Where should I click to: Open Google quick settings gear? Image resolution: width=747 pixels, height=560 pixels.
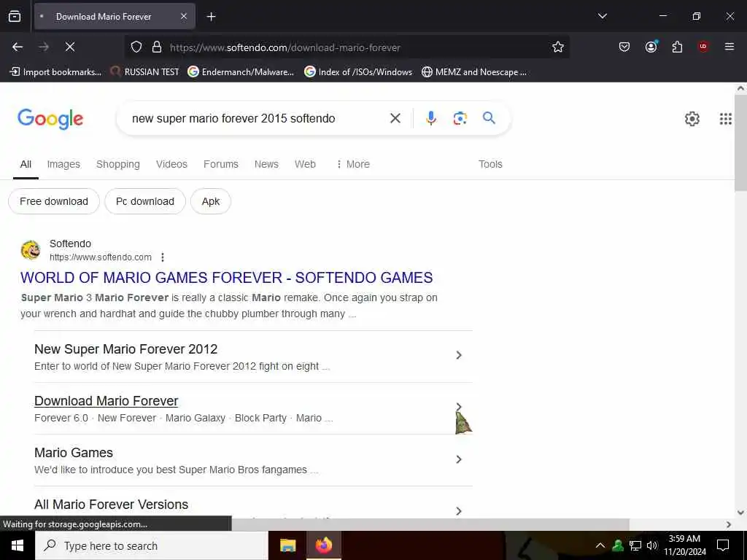692,119
